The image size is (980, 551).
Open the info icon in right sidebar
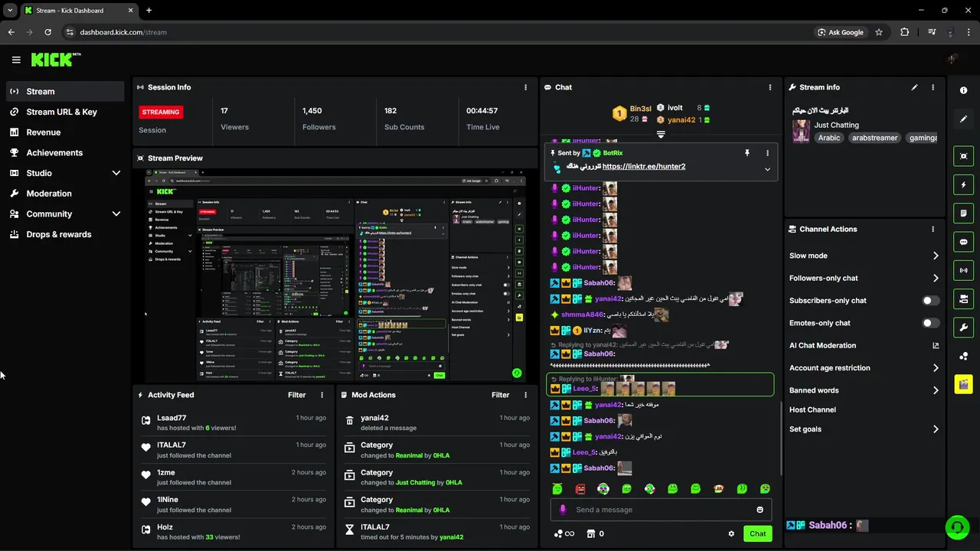963,90
